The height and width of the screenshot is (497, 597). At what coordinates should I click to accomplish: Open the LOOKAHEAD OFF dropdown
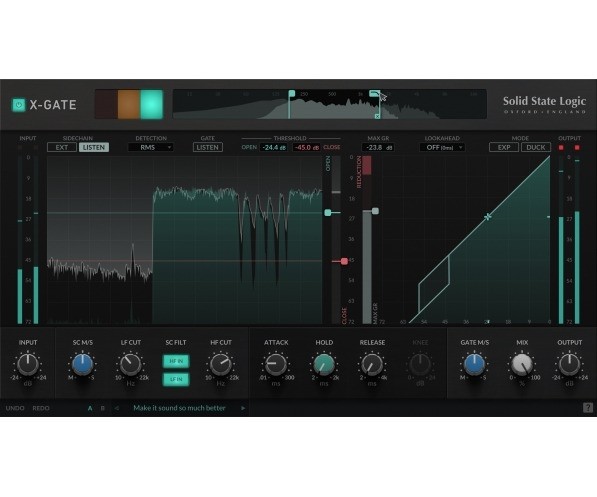(442, 147)
